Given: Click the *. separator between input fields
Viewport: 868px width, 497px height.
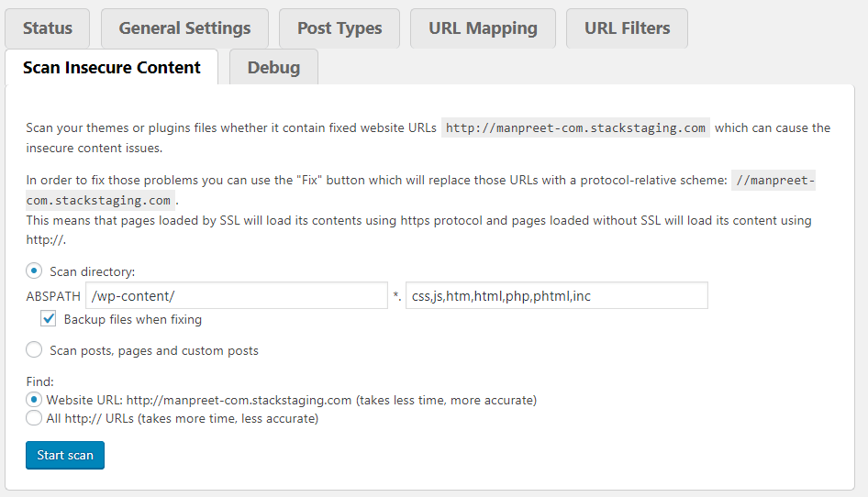Looking at the screenshot, I should click(396, 296).
